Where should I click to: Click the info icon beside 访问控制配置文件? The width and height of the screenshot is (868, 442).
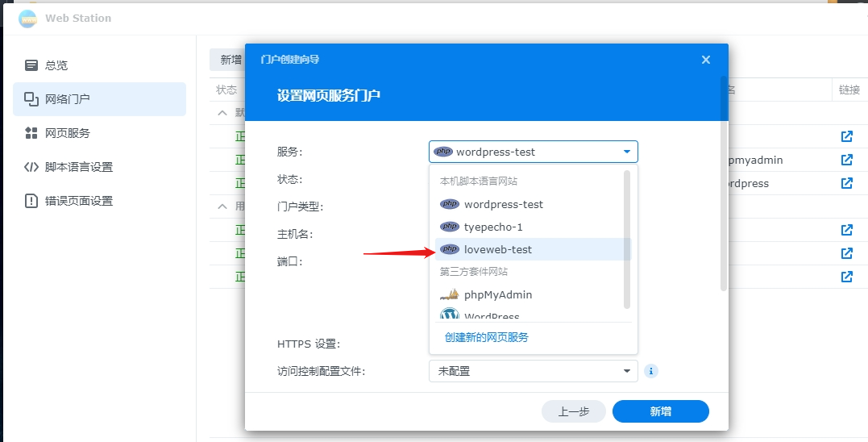pyautogui.click(x=651, y=371)
